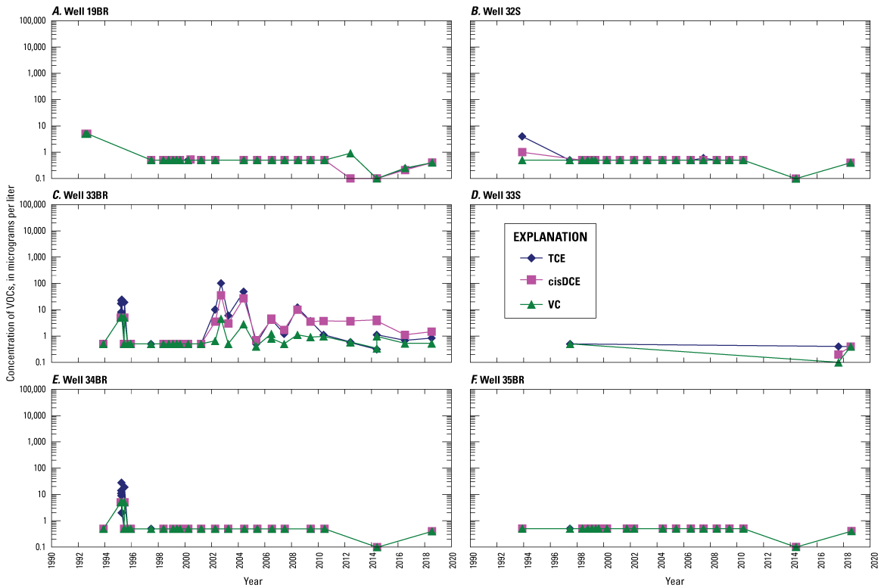The width and height of the screenshot is (881, 588).
Task: Click the 'Year' axis label under Well 35BR
Action: coord(674,580)
